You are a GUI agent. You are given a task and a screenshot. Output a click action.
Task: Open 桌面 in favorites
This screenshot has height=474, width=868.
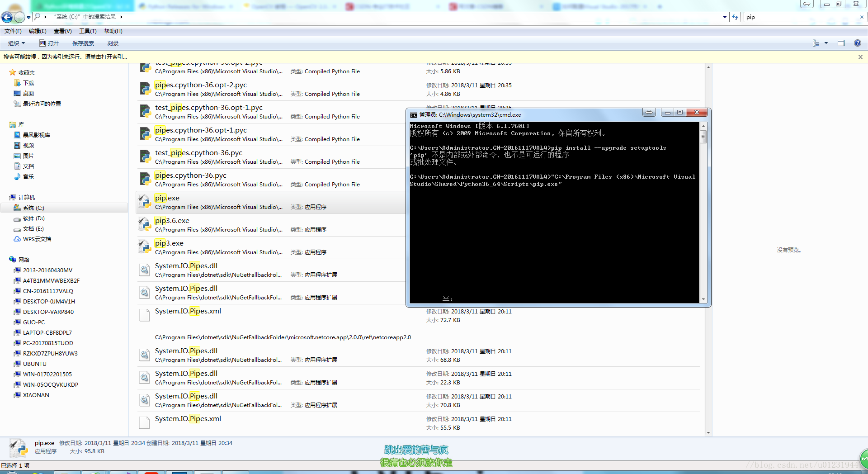[28, 94]
